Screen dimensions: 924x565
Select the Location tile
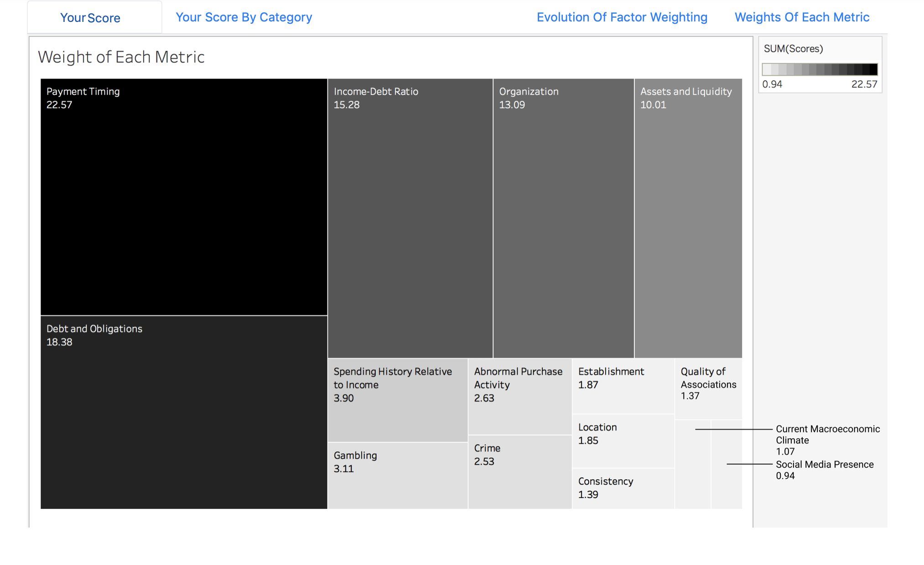[623, 441]
